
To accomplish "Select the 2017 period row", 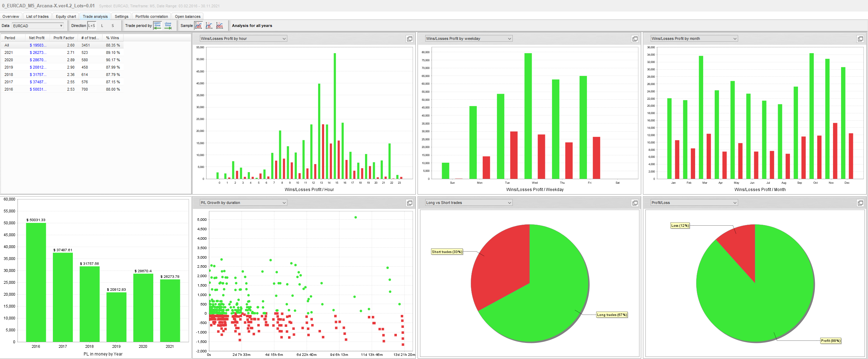I will tap(62, 82).
